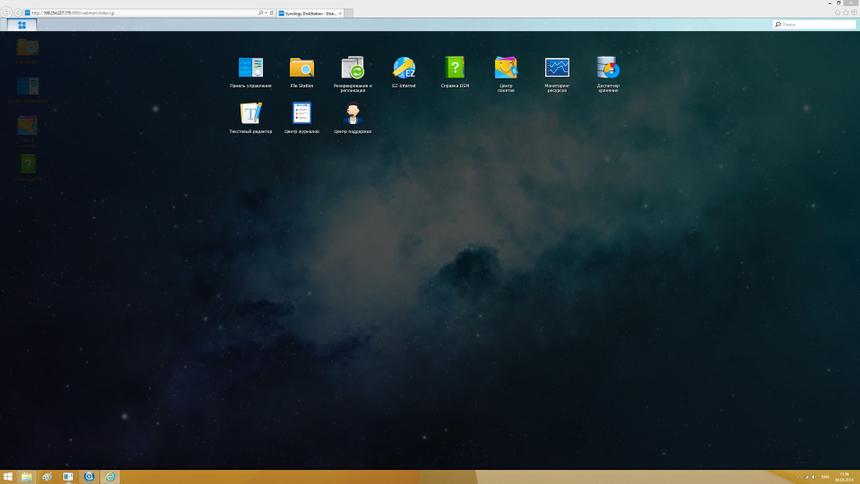This screenshot has width=860, height=484.
Task: Open Мониторинг ресурсов (Resource Monitor)
Action: coord(557,68)
